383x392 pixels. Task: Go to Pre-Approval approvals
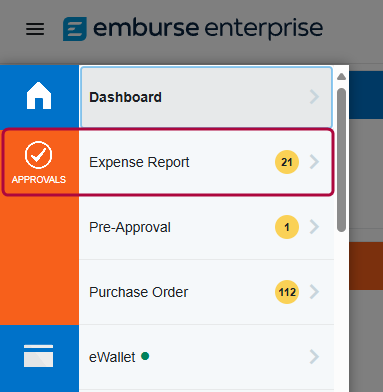[x=206, y=227]
